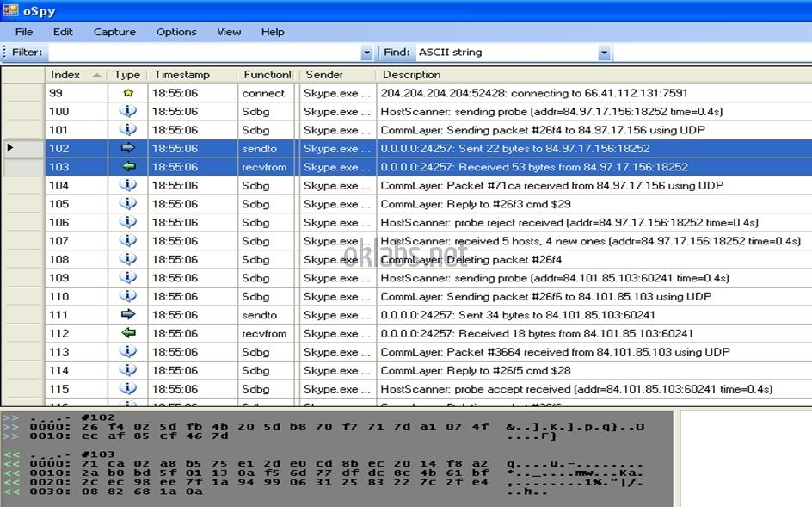Viewport: 812px width, 507px height.
Task: Click the blue sendto arrow in row 102
Action: pos(128,148)
